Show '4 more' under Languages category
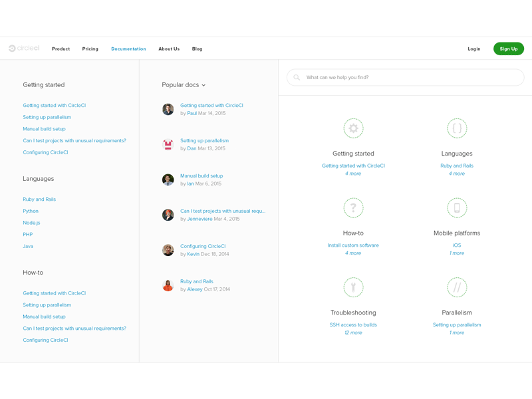The height and width of the screenshot is (399, 532). [x=457, y=174]
